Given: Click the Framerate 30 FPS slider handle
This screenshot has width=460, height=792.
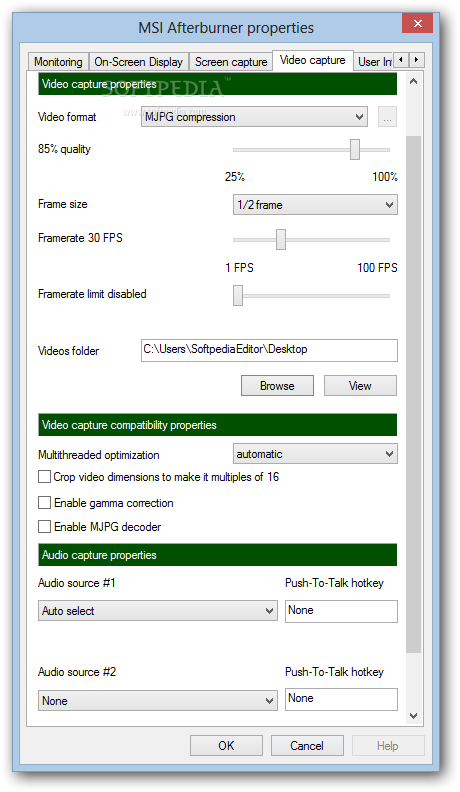Looking at the screenshot, I should [x=281, y=239].
